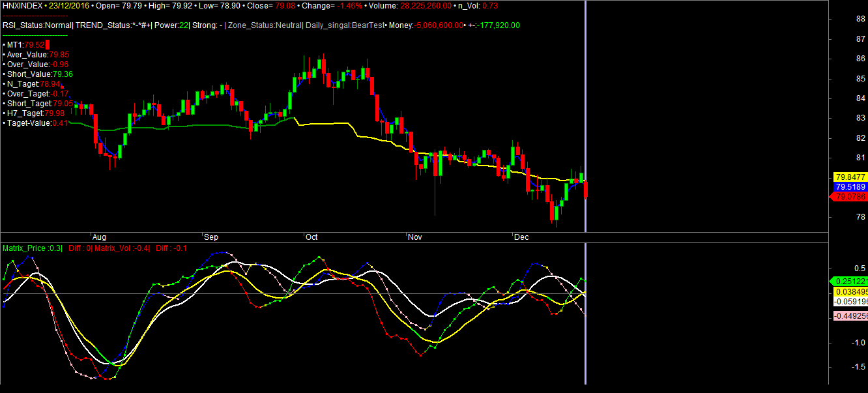Image resolution: width=868 pixels, height=393 pixels.
Task: Click the Oct label on the time axis
Action: pyautogui.click(x=311, y=237)
